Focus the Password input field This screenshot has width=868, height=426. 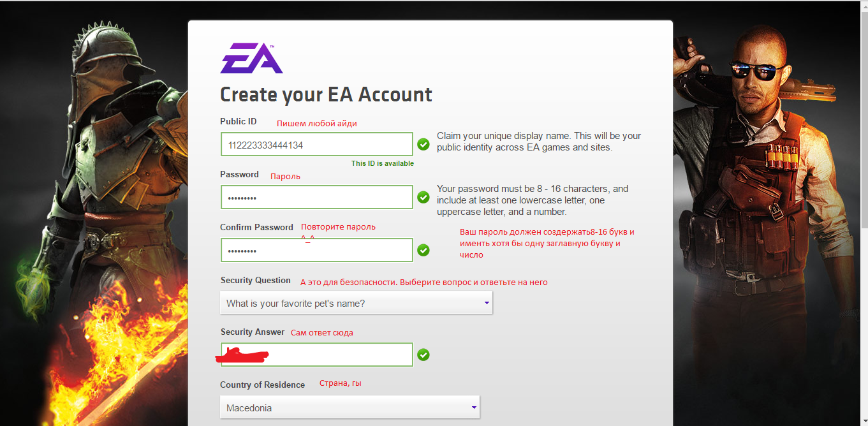click(x=317, y=197)
